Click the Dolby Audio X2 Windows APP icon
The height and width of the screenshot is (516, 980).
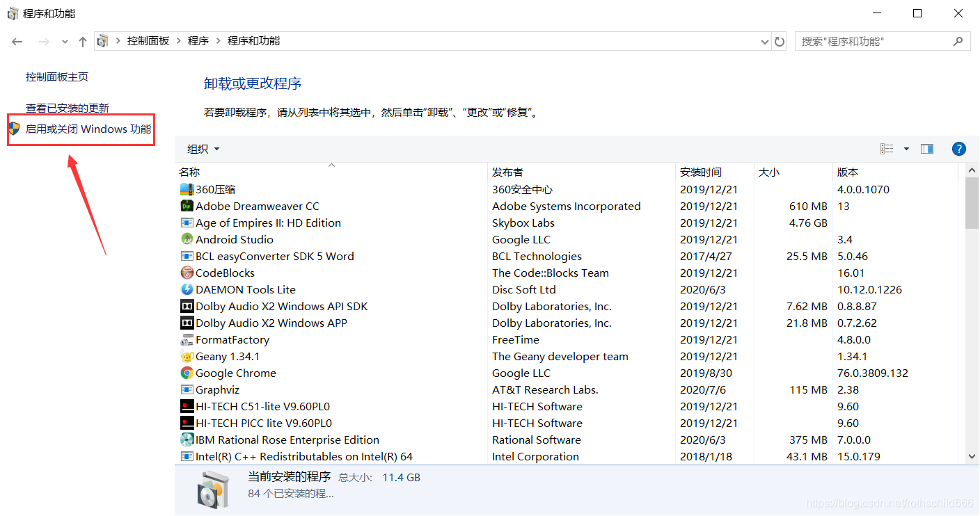(187, 323)
